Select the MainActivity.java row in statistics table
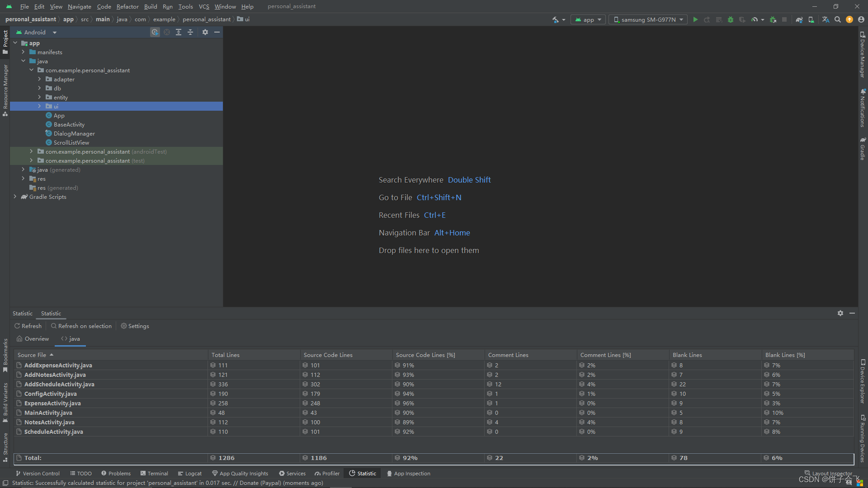The height and width of the screenshot is (488, 868). [x=48, y=413]
